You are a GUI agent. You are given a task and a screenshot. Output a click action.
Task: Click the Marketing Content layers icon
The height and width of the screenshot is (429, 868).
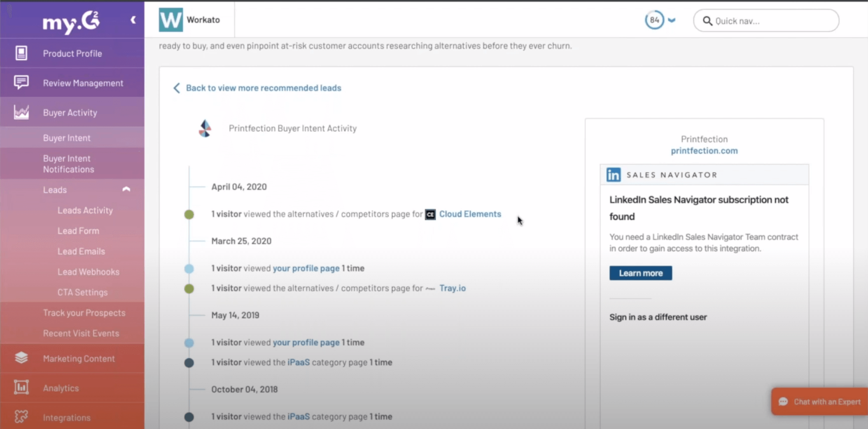click(21, 358)
